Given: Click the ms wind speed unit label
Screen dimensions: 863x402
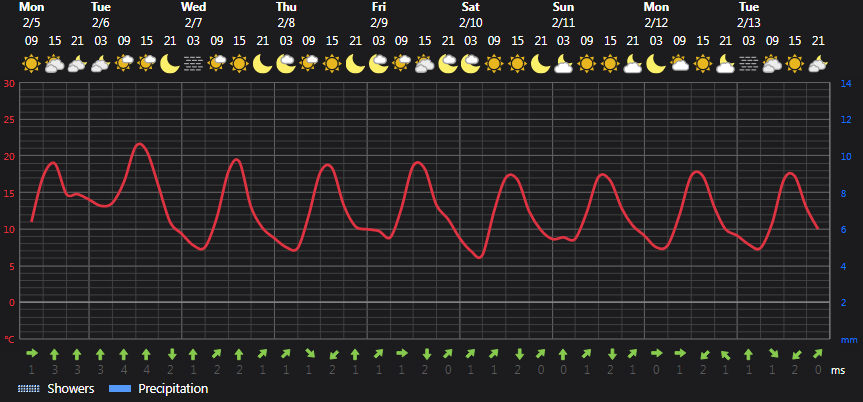Looking at the screenshot, I should (838, 371).
